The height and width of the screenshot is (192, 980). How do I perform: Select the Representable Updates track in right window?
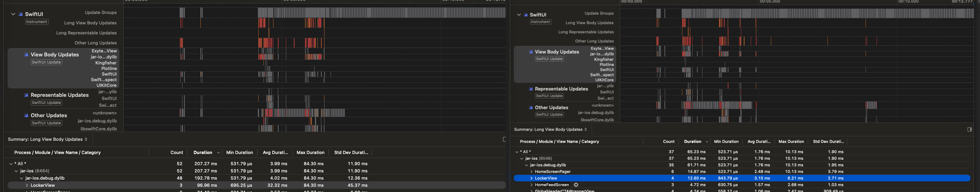click(561, 89)
